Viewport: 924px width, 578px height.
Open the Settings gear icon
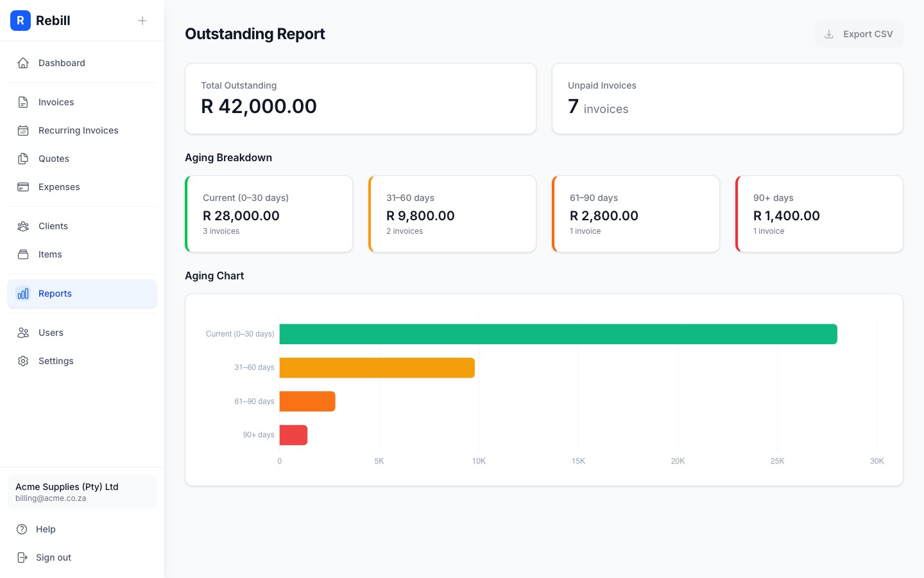(x=23, y=361)
